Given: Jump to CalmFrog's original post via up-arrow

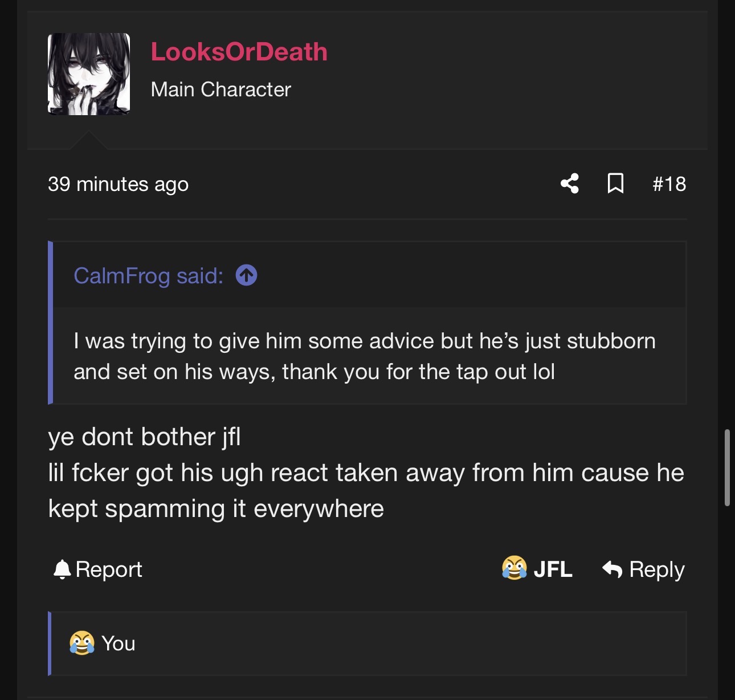Looking at the screenshot, I should (x=246, y=275).
